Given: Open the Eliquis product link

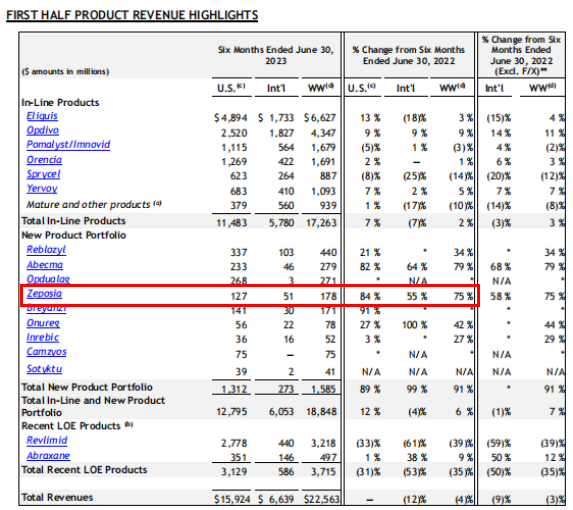Looking at the screenshot, I should point(42,116).
